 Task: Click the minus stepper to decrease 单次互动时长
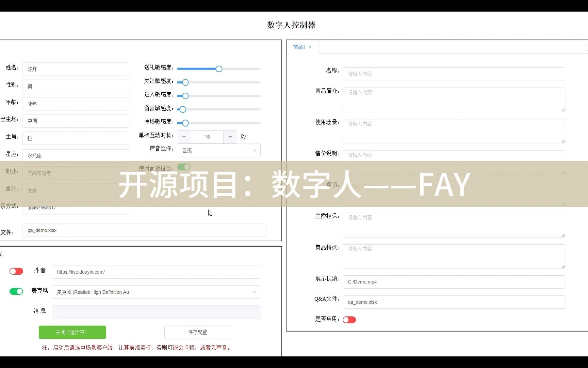(x=184, y=137)
